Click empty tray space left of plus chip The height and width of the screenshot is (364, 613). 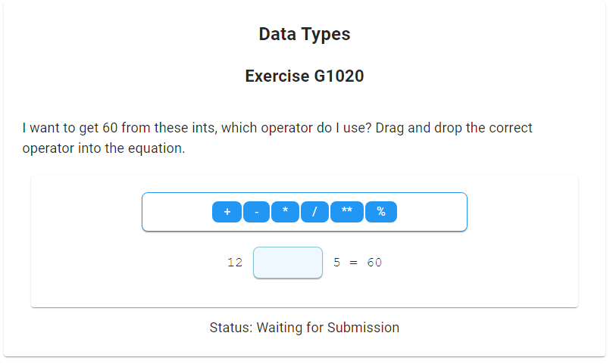coord(177,212)
